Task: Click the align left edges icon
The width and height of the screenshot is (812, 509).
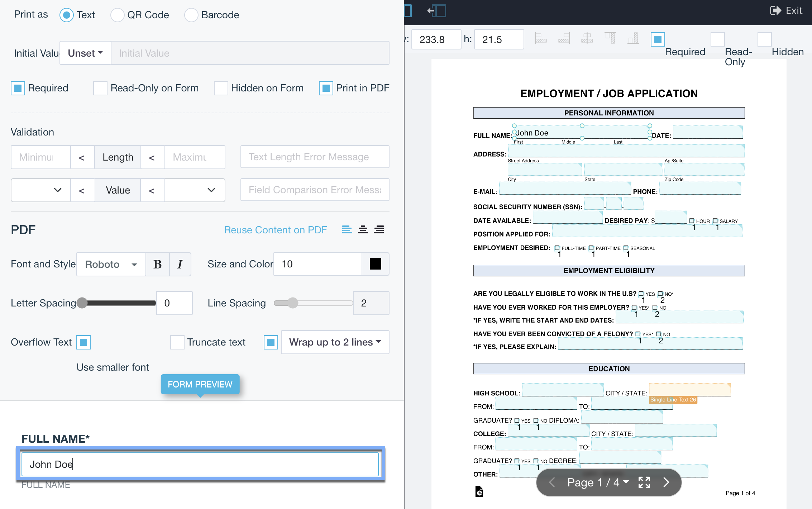Action: 540,38
